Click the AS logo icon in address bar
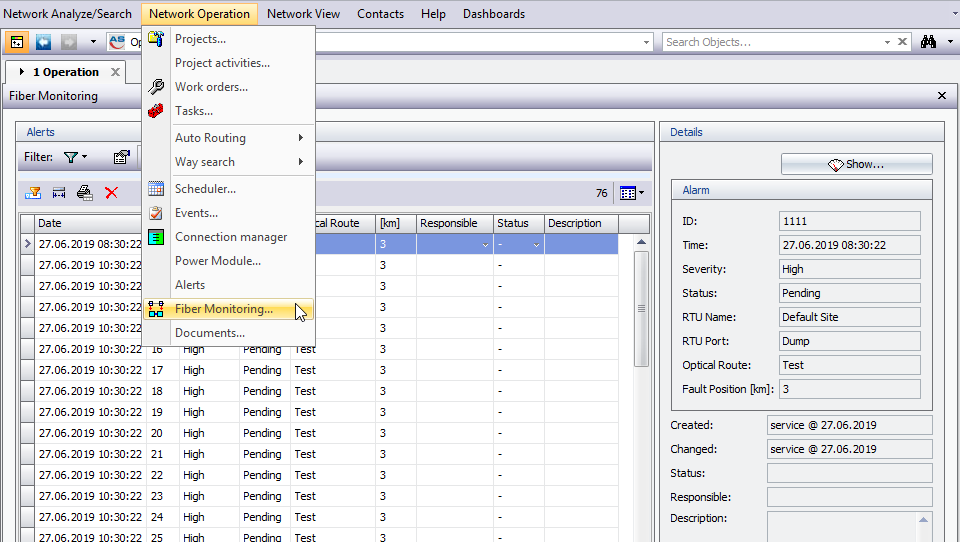Image resolution: width=960 pixels, height=542 pixels. click(116, 42)
